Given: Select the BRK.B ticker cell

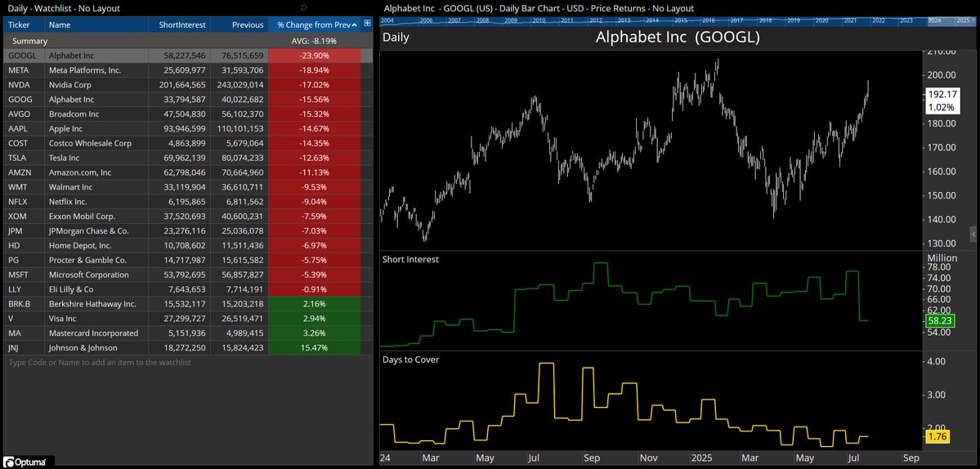Looking at the screenshot, I should click(24, 304).
